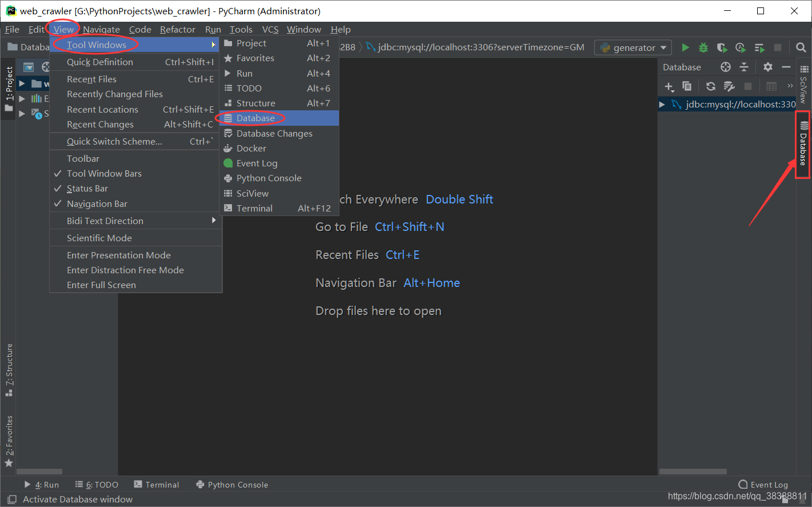This screenshot has width=812, height=507.
Task: Choose Recent Files in View menu
Action: tap(136, 79)
